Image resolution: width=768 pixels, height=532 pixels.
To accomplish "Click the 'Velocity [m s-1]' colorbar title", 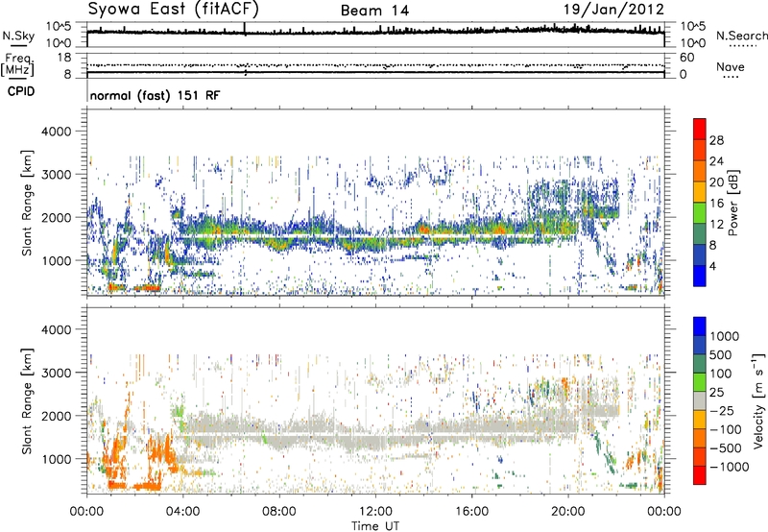I will click(758, 401).
